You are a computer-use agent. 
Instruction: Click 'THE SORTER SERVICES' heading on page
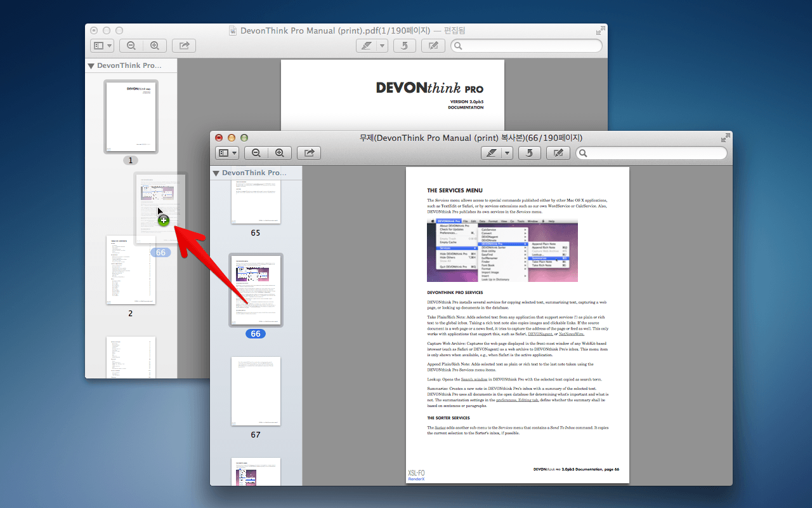pyautogui.click(x=449, y=418)
